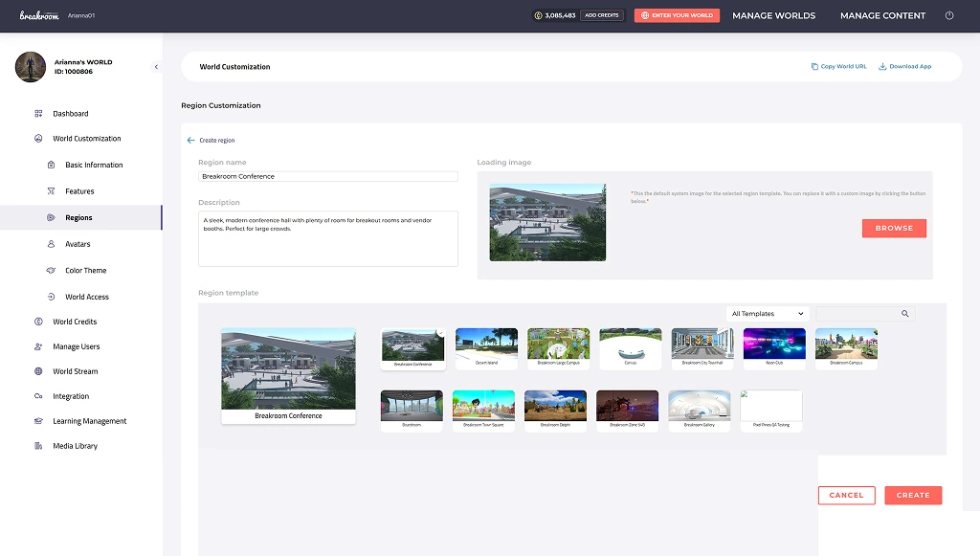Select the Breakroom Gallery template
980x556 pixels.
(699, 411)
